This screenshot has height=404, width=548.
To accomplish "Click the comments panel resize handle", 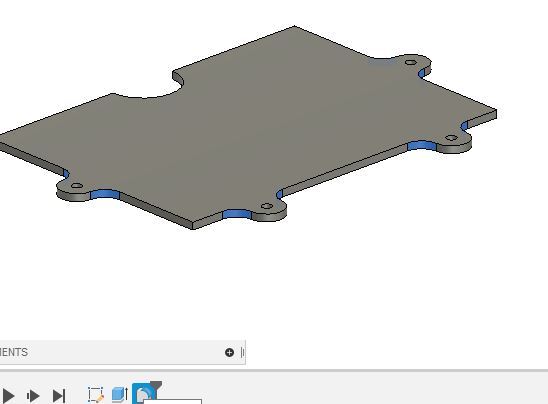I will (242, 352).
